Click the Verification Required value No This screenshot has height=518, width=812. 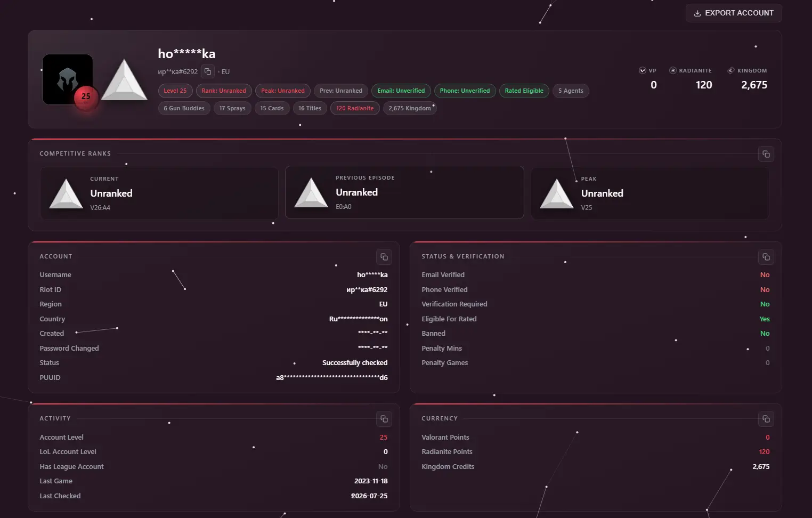coord(765,304)
